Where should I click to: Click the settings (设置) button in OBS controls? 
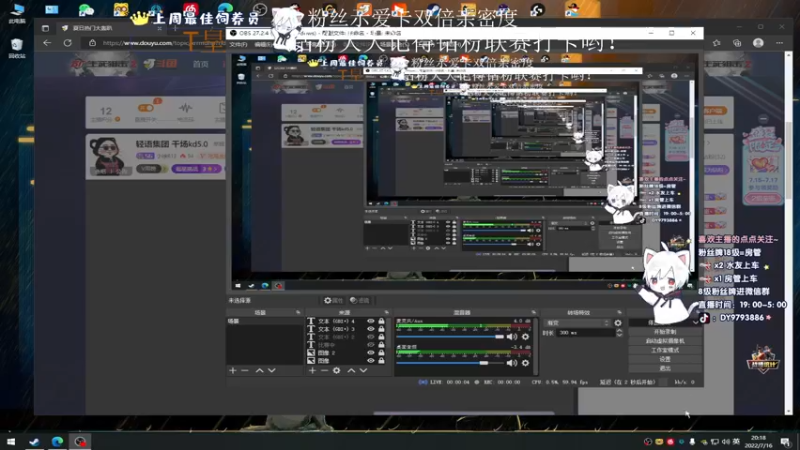click(665, 359)
